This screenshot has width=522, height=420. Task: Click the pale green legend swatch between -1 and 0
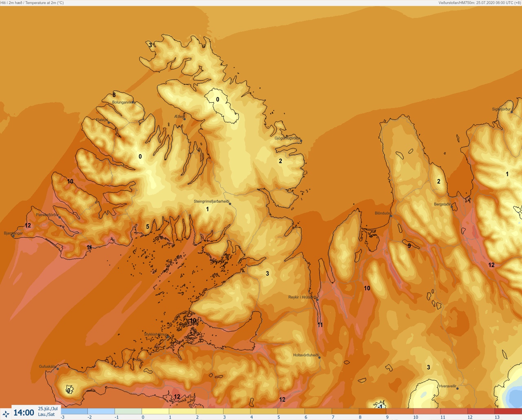128,411
